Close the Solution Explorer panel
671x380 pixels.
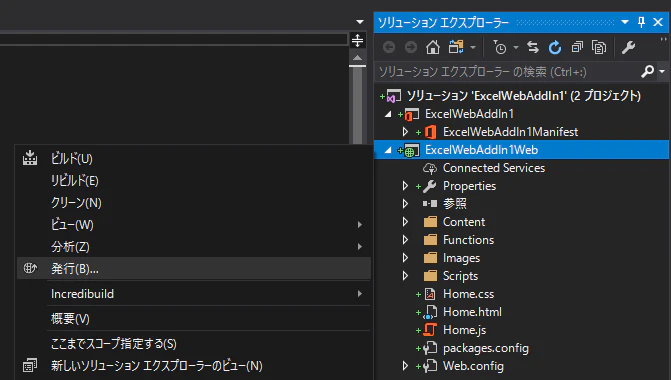pos(658,22)
